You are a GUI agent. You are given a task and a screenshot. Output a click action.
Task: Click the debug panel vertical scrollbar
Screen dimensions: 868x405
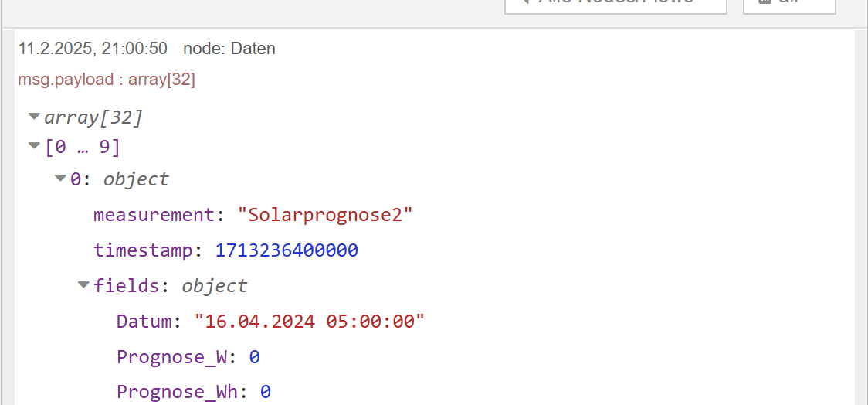point(861,216)
